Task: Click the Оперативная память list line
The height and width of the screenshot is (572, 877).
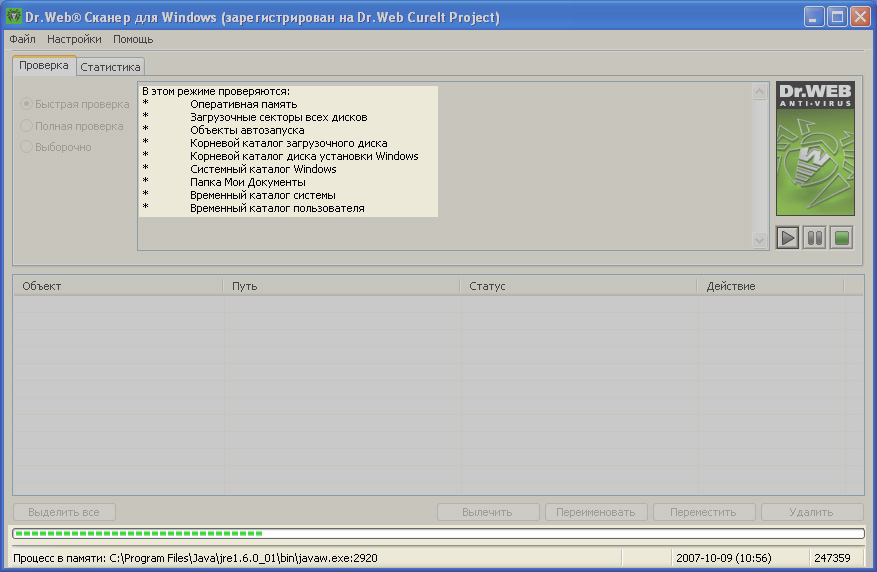Action: click(243, 105)
